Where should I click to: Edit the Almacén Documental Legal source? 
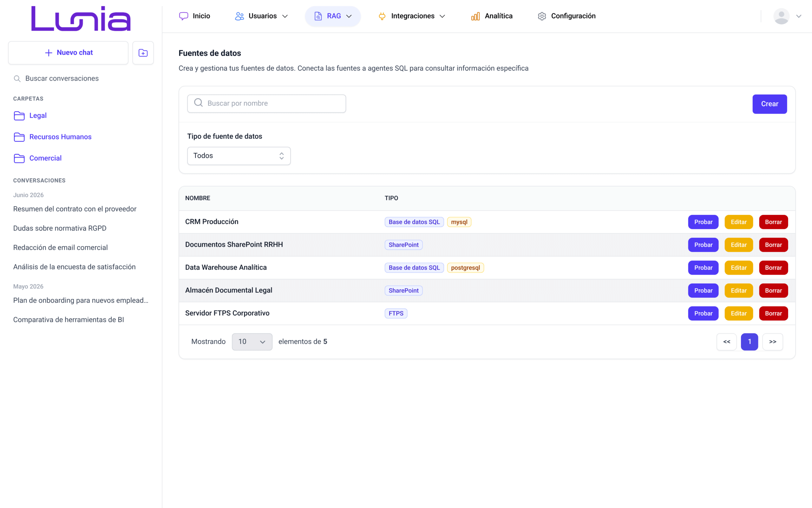coord(738,291)
